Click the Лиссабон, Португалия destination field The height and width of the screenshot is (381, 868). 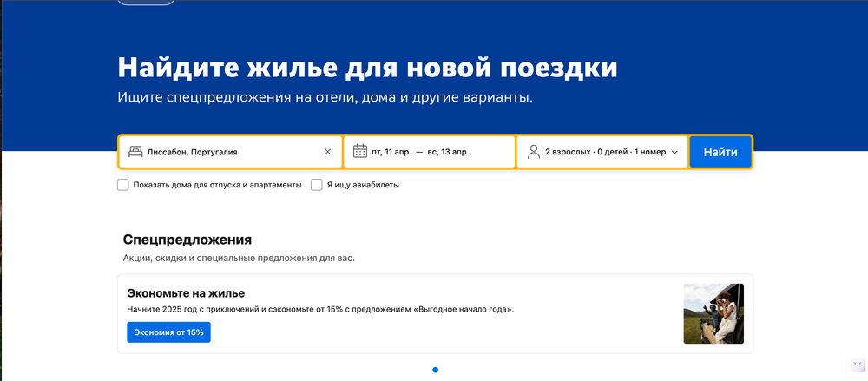coord(230,152)
